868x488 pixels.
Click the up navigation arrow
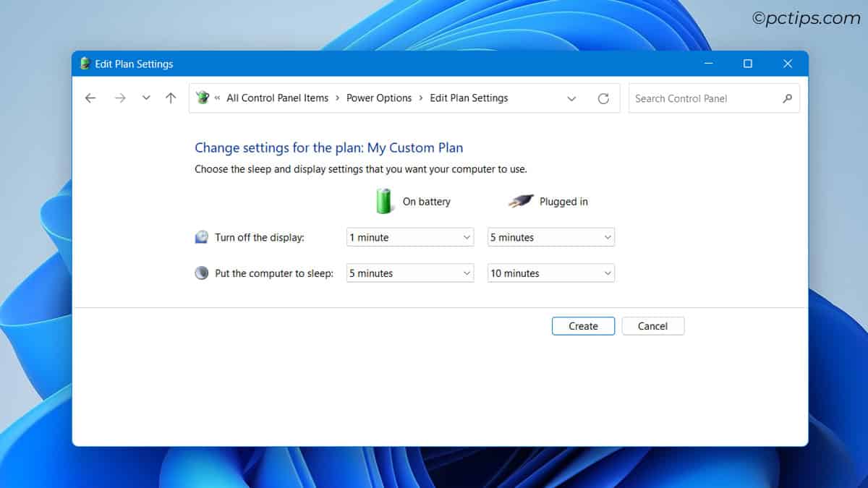tap(171, 98)
